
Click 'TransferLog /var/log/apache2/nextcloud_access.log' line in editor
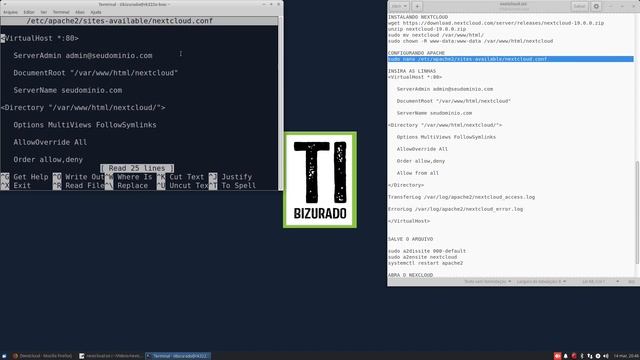tap(461, 197)
